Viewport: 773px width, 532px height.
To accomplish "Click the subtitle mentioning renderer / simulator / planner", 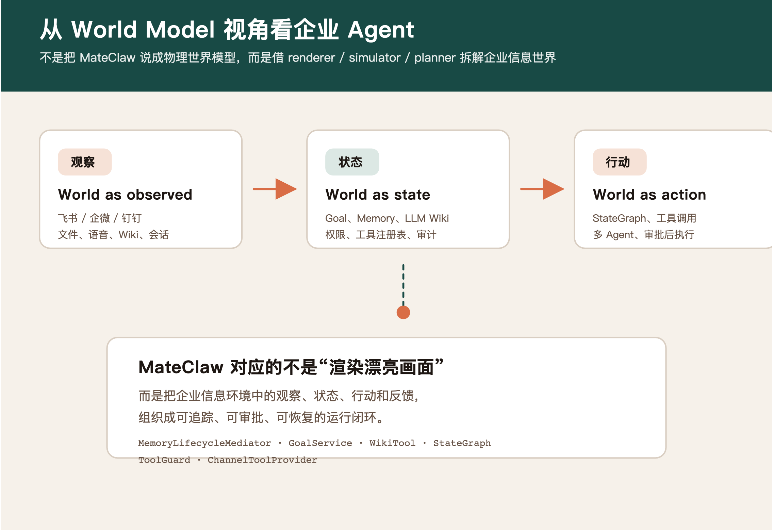I will [298, 57].
